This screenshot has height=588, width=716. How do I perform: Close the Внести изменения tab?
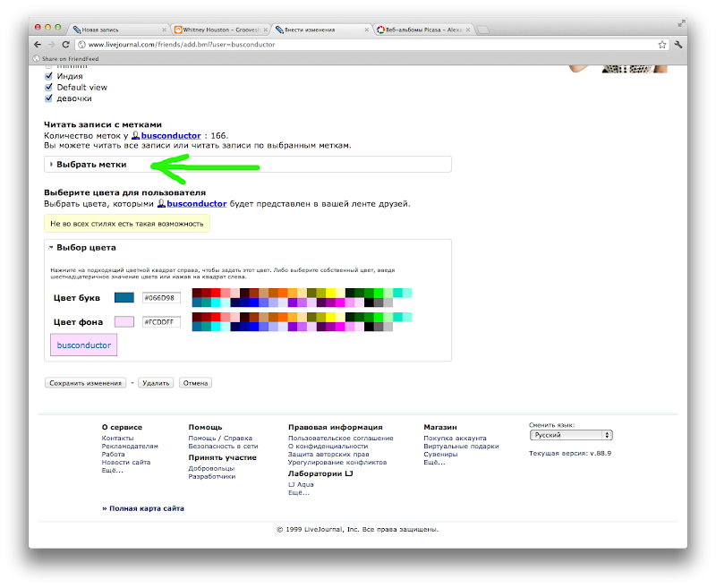coord(367,30)
